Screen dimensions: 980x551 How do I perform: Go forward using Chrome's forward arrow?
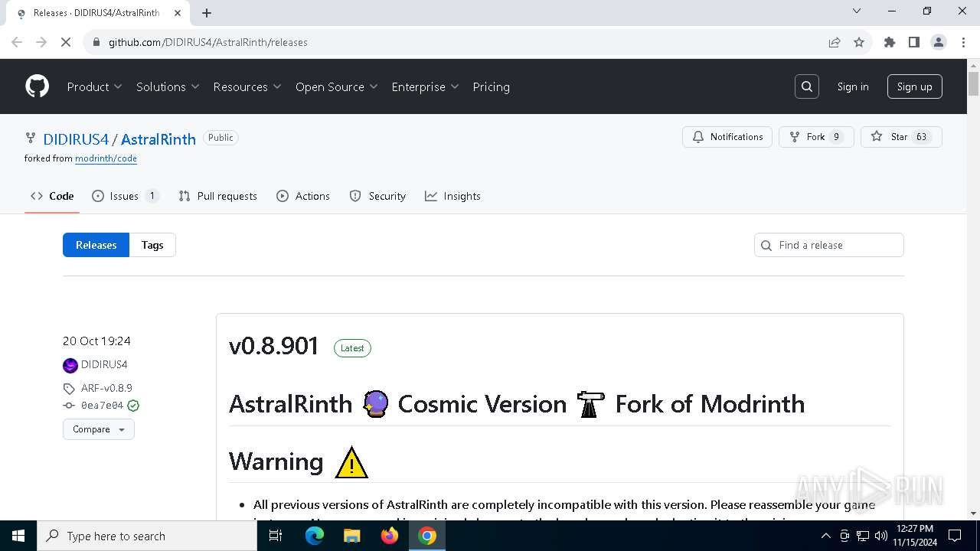[41, 42]
